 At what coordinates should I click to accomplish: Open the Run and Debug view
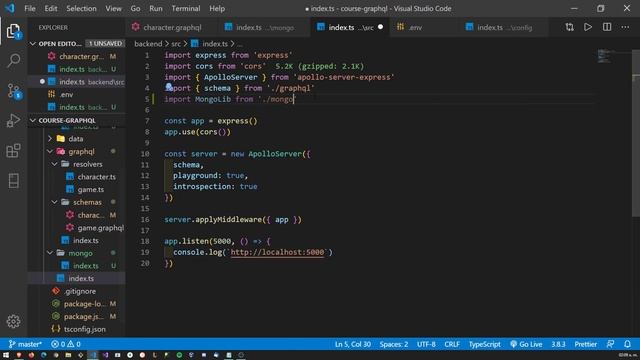click(13, 120)
